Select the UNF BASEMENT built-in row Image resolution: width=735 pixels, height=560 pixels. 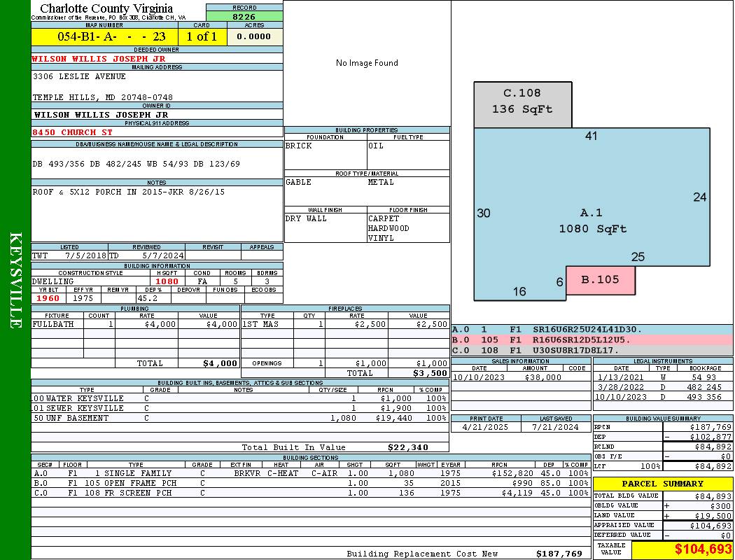(239, 418)
